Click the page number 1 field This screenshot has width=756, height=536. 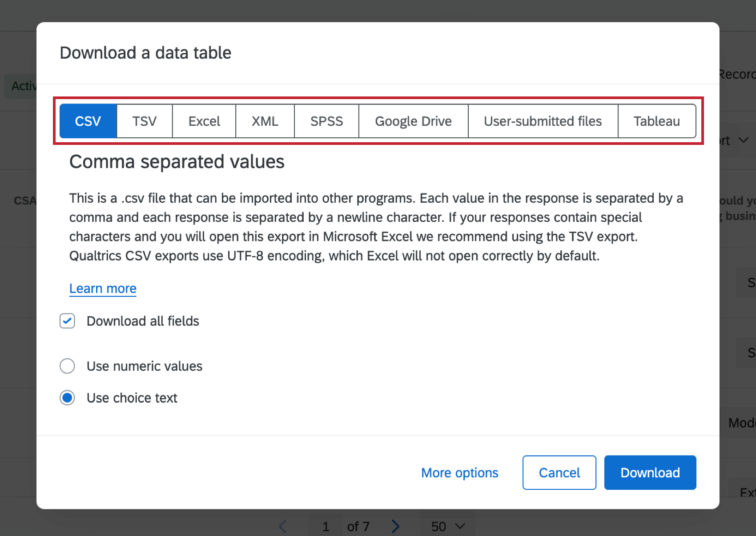326,526
